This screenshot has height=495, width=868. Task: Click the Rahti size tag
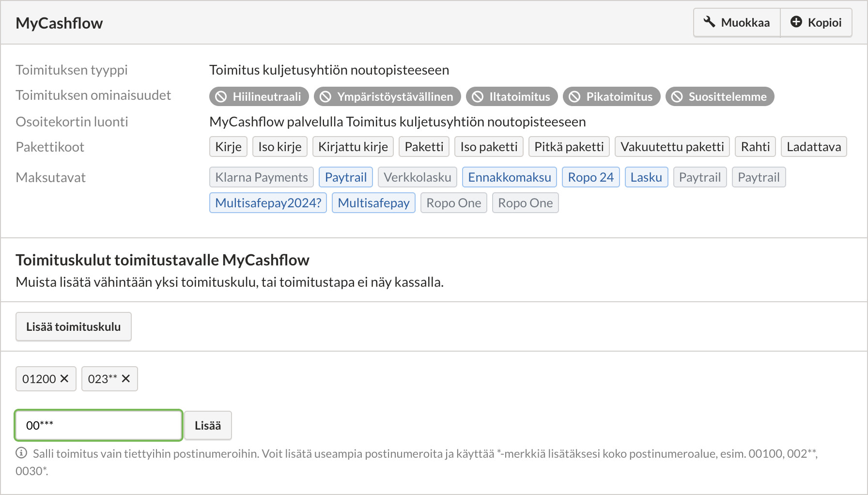tap(756, 147)
